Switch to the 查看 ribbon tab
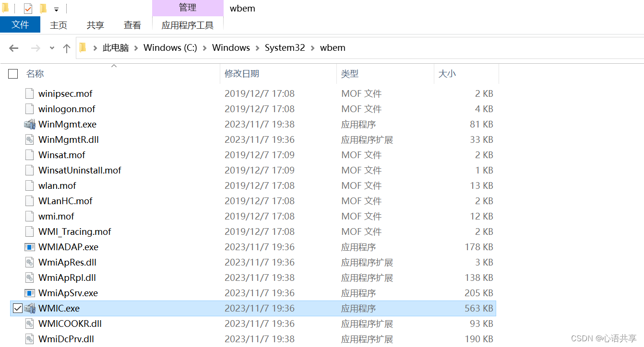 point(132,25)
